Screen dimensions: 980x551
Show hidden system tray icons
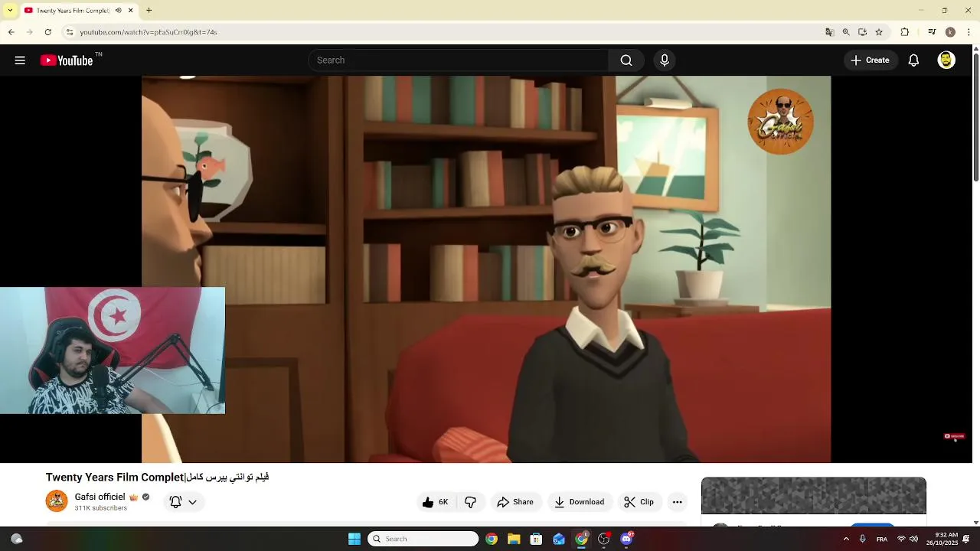846,539
